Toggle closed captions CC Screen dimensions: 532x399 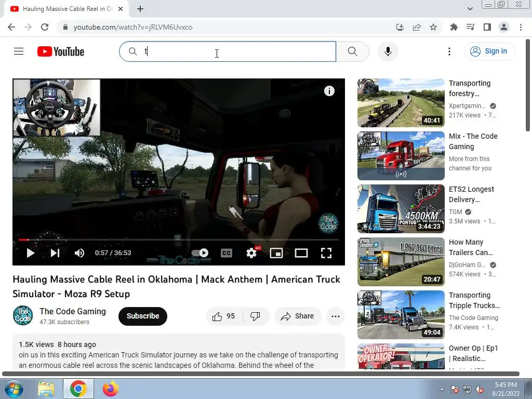pos(227,253)
